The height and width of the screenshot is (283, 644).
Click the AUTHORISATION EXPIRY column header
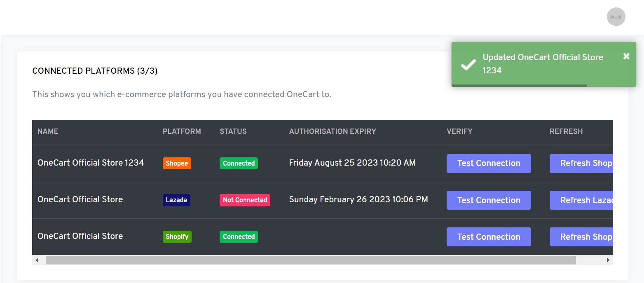coord(333,131)
